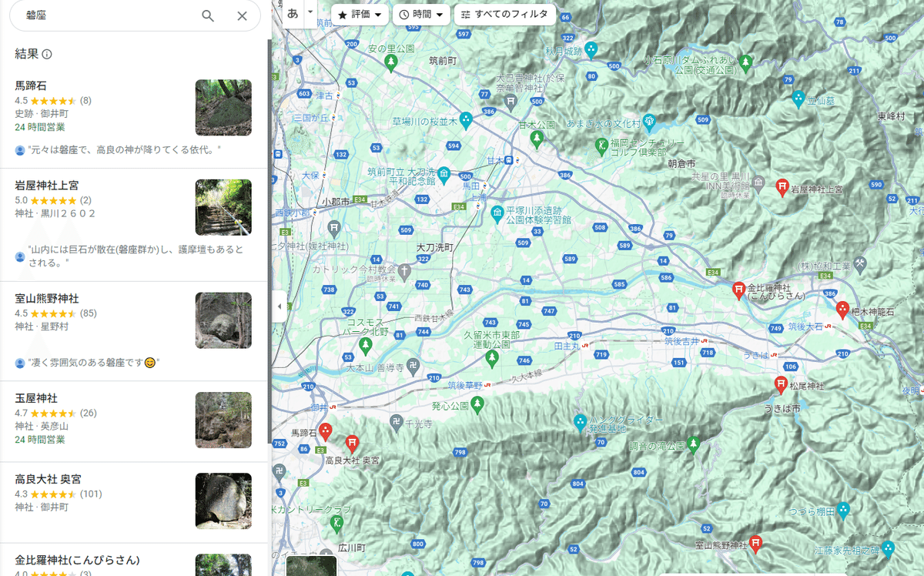Click the 筑前町 town label
The height and width of the screenshot is (576, 924).
(443, 59)
